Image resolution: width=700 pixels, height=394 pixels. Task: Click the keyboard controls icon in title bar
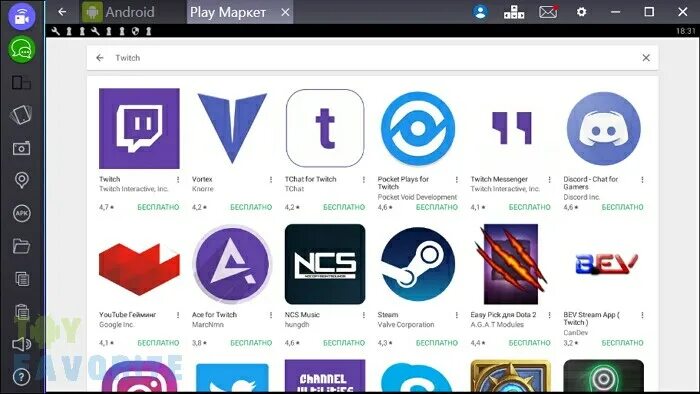point(514,12)
